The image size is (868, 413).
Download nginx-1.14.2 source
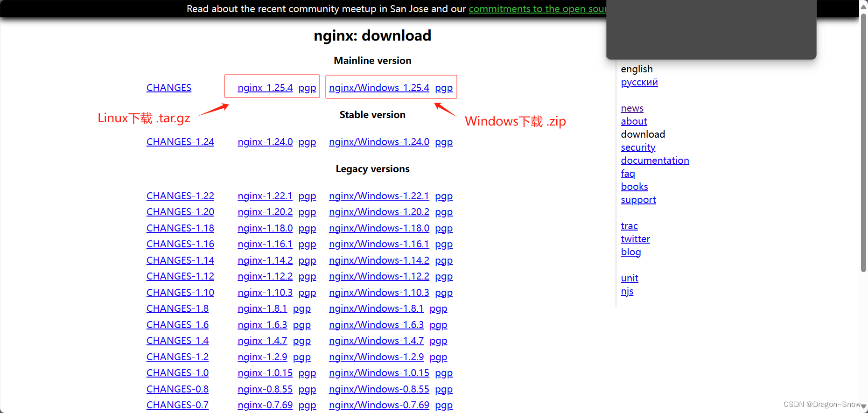265,260
